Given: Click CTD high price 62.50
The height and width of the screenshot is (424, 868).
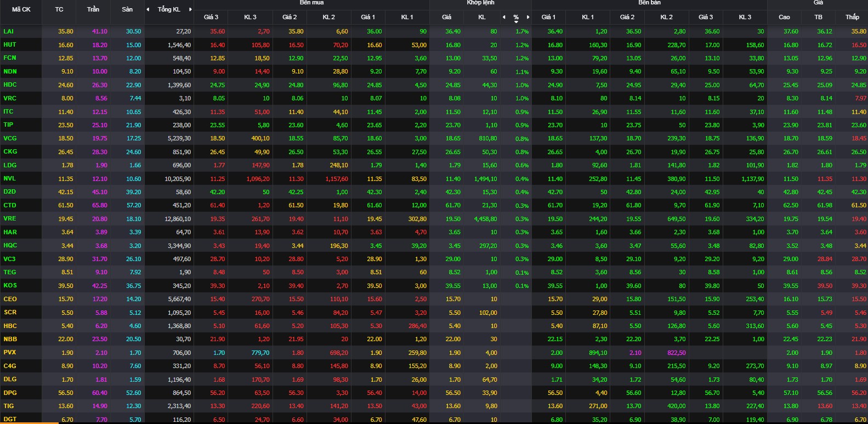Looking at the screenshot, I should [x=791, y=206].
